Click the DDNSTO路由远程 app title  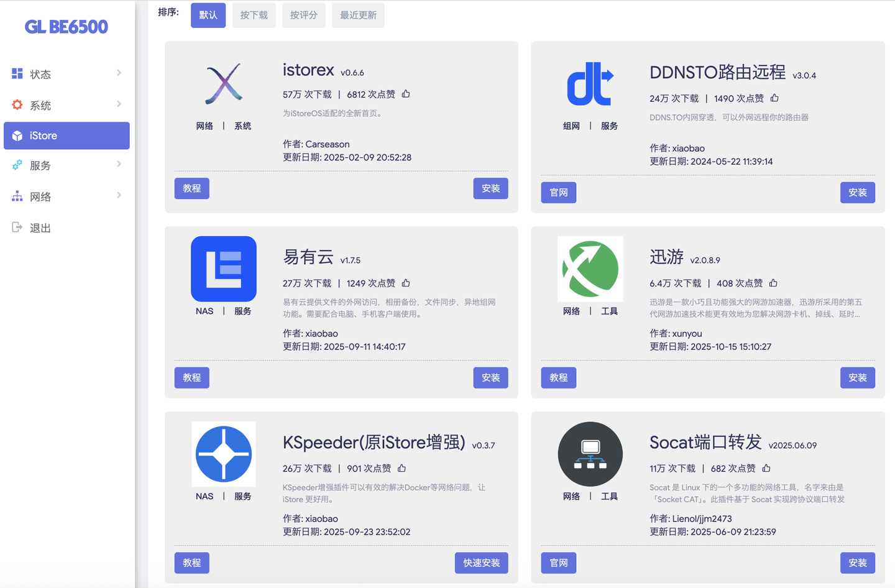tap(718, 72)
